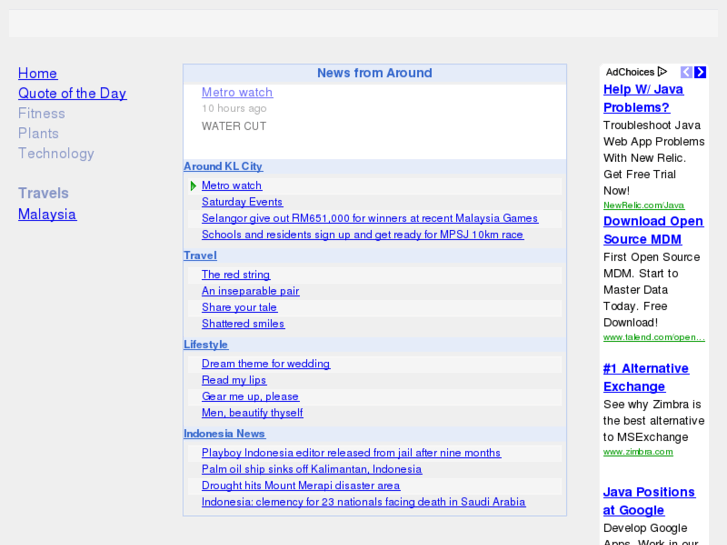Open the Lifestyle section heading
This screenshot has width=727, height=545.
point(206,345)
